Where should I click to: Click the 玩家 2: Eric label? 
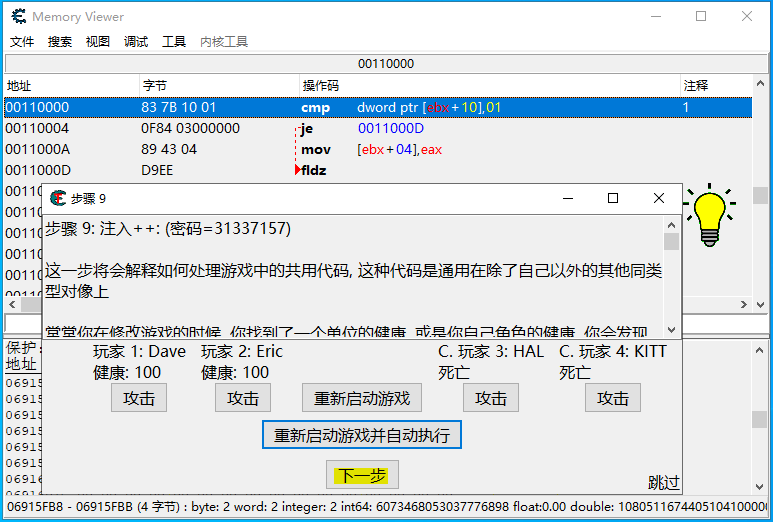tap(242, 351)
